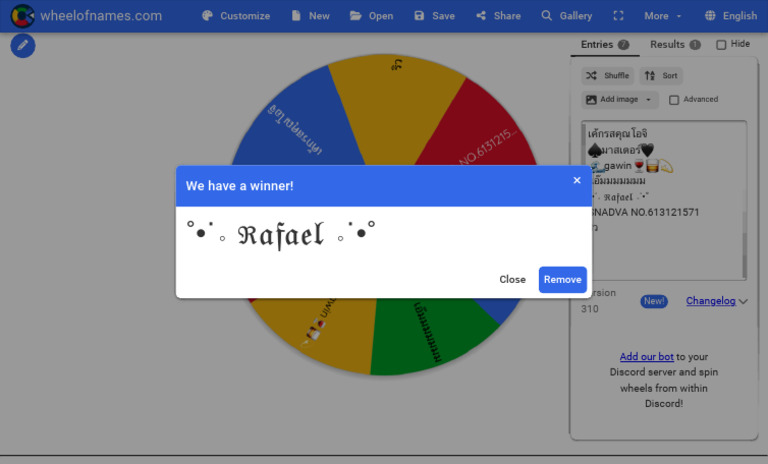Image resolution: width=768 pixels, height=464 pixels.
Task: Click the wheelofnames.com logo icon
Action: click(23, 16)
